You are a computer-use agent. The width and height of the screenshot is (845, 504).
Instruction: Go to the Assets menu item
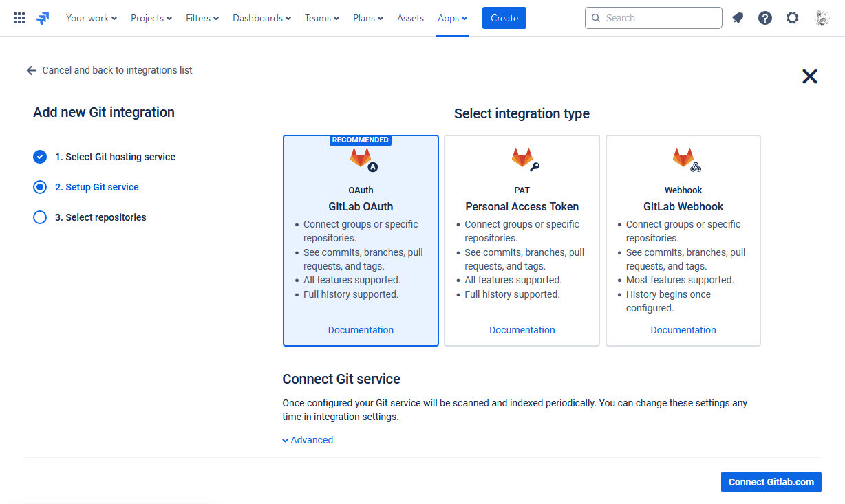[410, 18]
